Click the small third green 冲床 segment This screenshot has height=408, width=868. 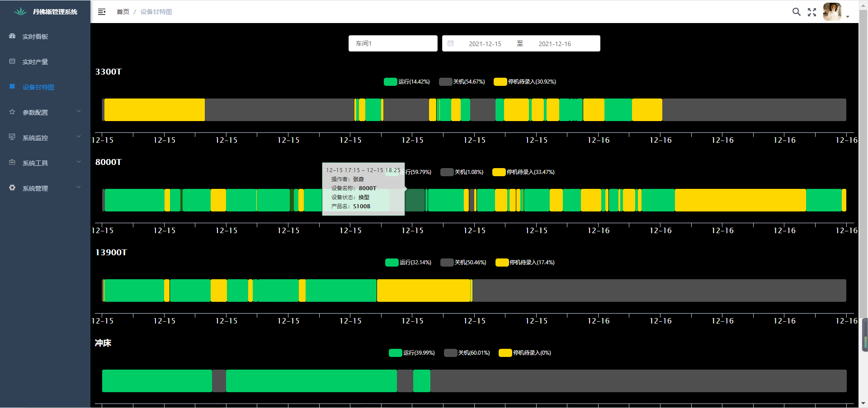tap(422, 381)
